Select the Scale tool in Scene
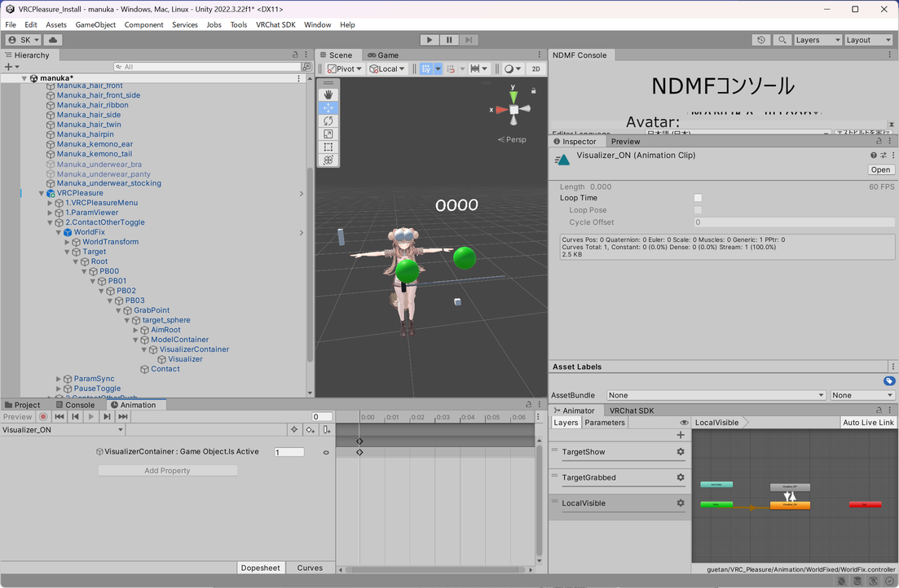899x588 pixels. click(328, 134)
